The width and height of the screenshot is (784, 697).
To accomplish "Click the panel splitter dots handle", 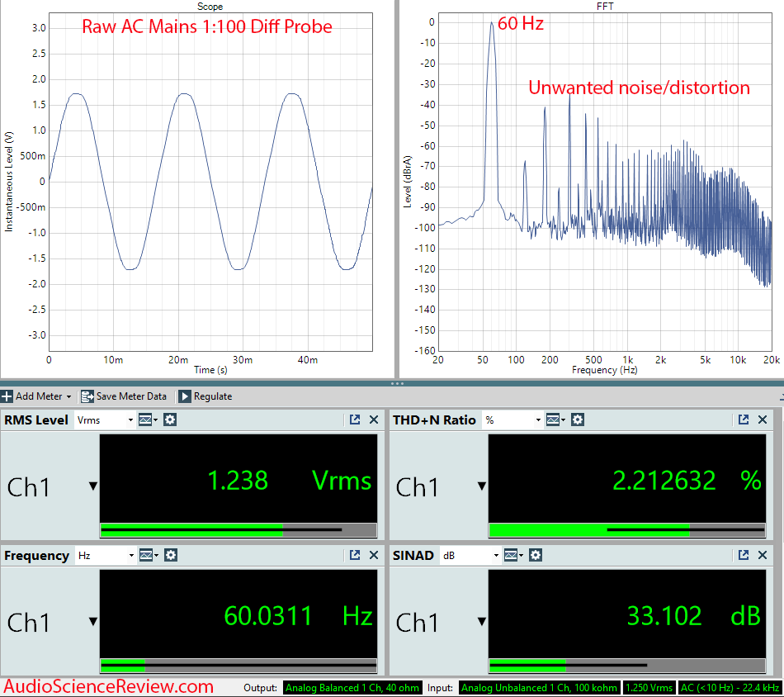I will click(x=397, y=384).
